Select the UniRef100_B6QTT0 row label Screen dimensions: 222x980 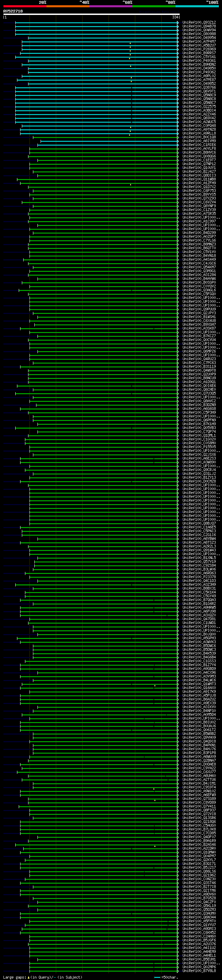pyautogui.click(x=199, y=248)
